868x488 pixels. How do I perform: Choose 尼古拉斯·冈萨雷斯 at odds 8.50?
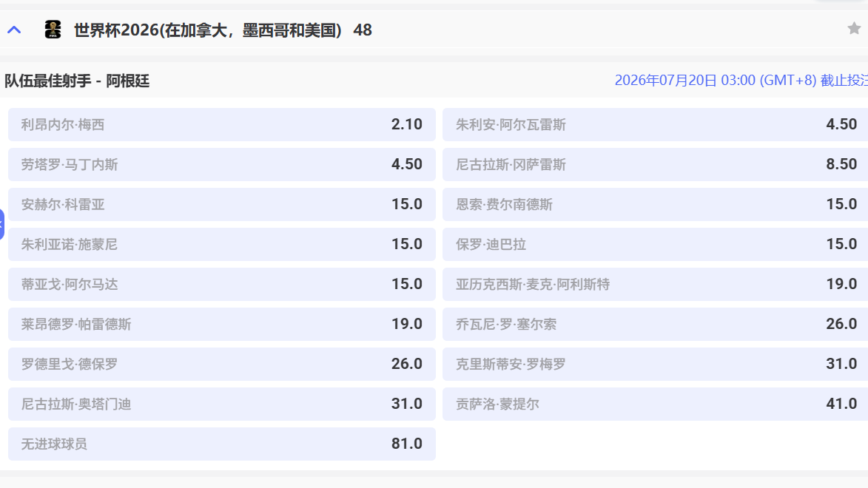[x=655, y=165]
